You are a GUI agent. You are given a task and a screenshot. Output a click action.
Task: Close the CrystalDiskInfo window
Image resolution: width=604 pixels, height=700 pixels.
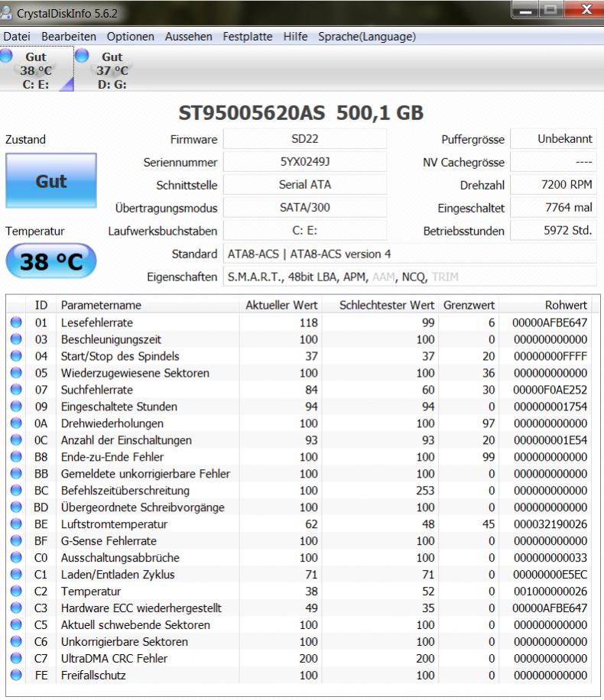(x=585, y=10)
